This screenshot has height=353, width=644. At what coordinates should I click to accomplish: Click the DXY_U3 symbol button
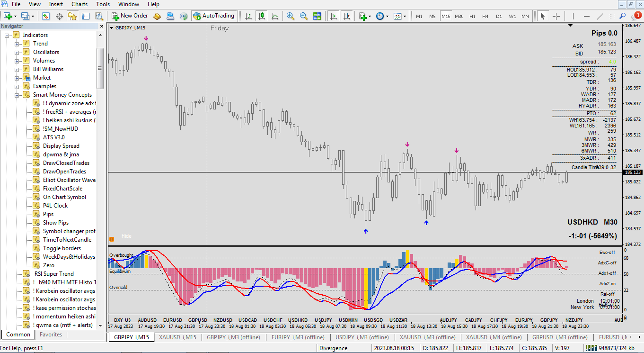tap(122, 320)
